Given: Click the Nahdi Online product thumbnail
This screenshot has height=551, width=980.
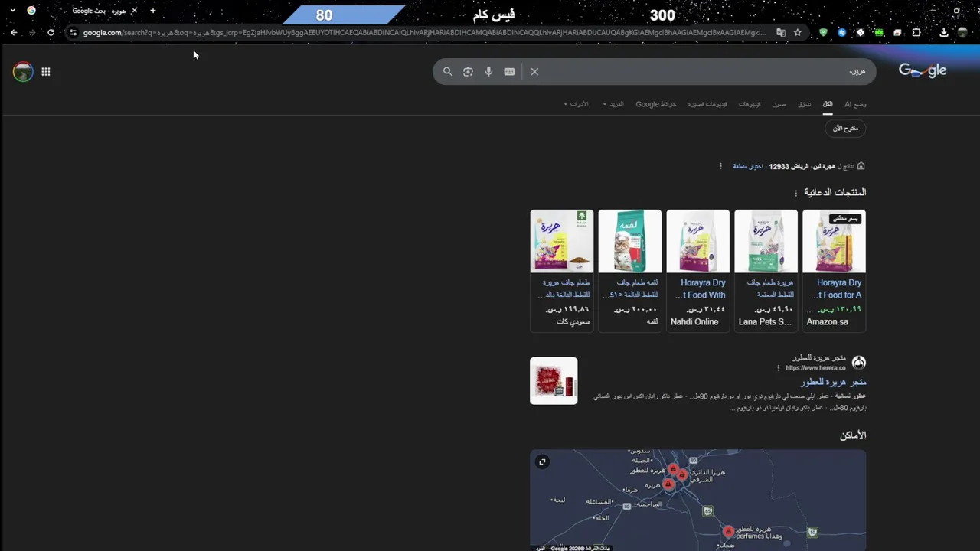Looking at the screenshot, I should [698, 241].
